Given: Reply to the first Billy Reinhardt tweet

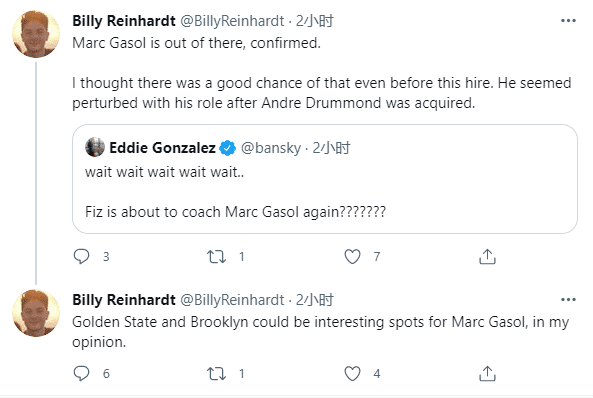Looking at the screenshot, I should 81,257.
